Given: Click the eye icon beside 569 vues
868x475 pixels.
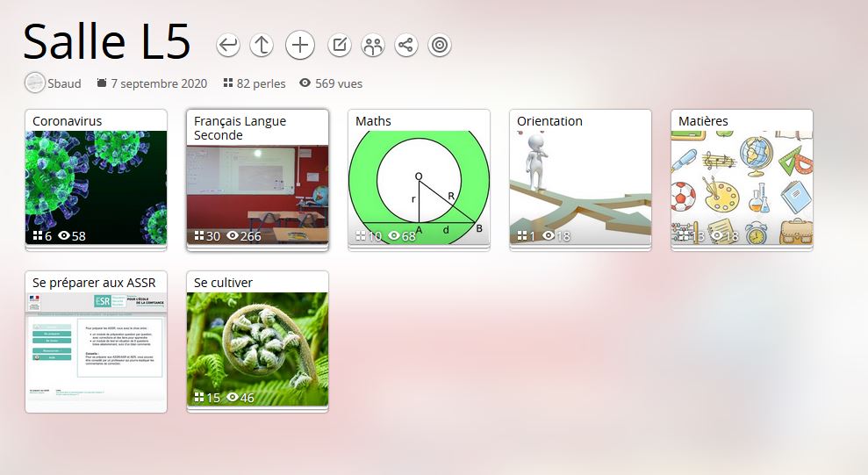Looking at the screenshot, I should [305, 83].
